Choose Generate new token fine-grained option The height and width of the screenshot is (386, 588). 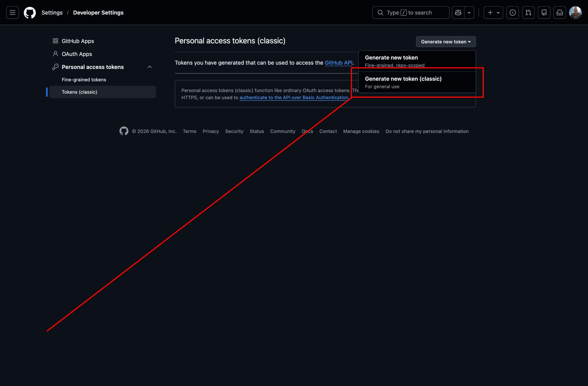coord(417,61)
